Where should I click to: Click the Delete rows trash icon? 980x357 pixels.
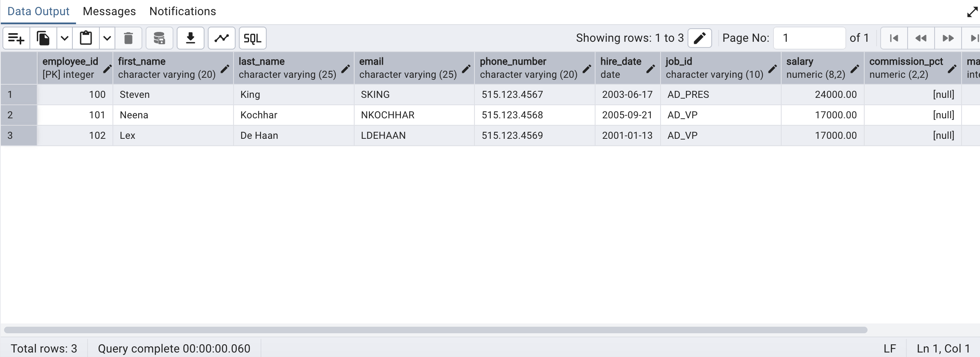[128, 38]
